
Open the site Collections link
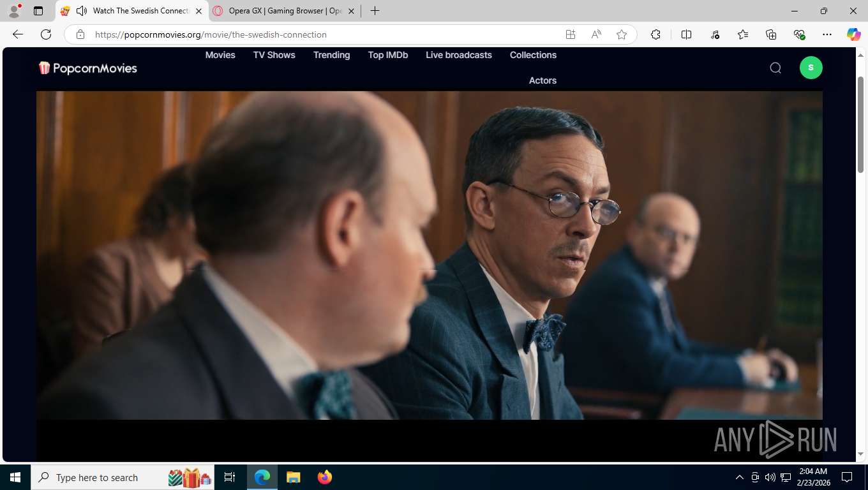(x=533, y=55)
